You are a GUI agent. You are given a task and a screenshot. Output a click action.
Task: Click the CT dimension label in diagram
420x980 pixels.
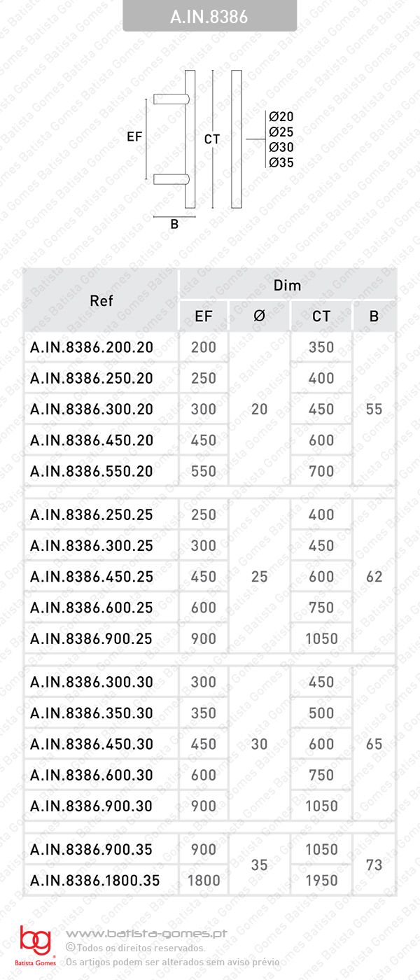tap(212, 139)
